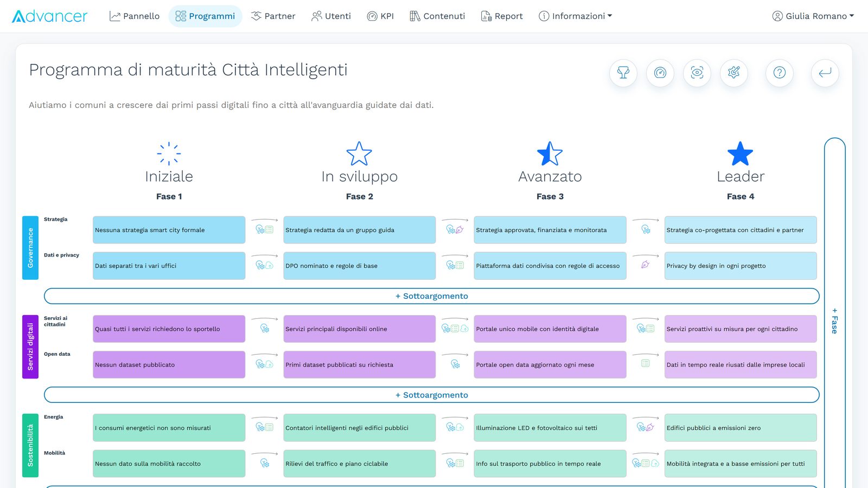Open the Report page
The height and width of the screenshot is (488, 868).
click(502, 16)
